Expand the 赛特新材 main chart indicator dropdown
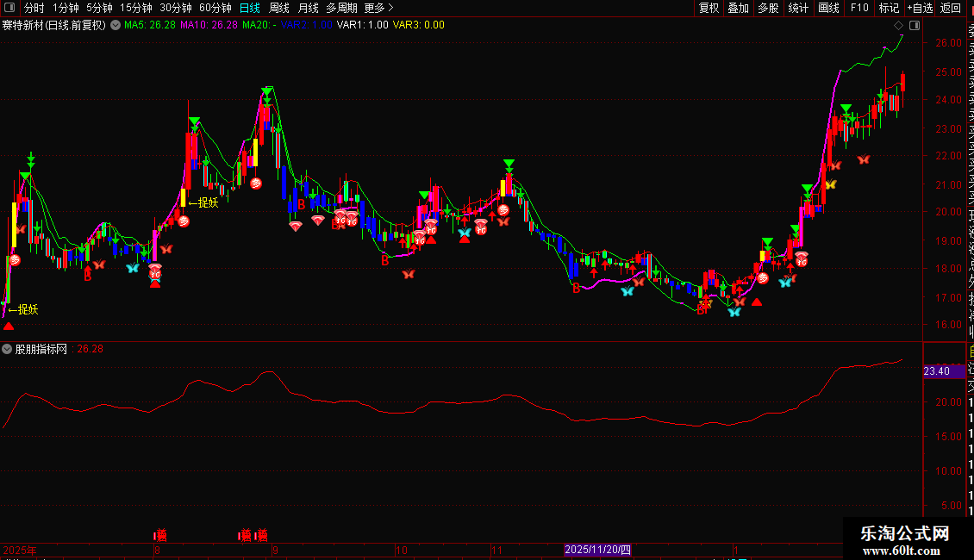 pos(114,25)
